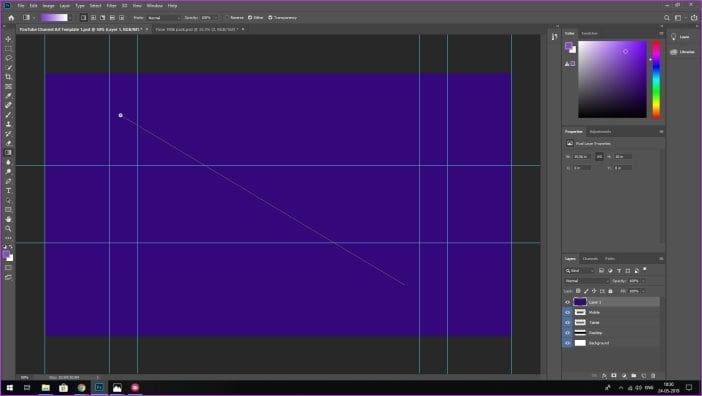
Task: Add layer mask icon in Layers panel
Action: (x=614, y=375)
